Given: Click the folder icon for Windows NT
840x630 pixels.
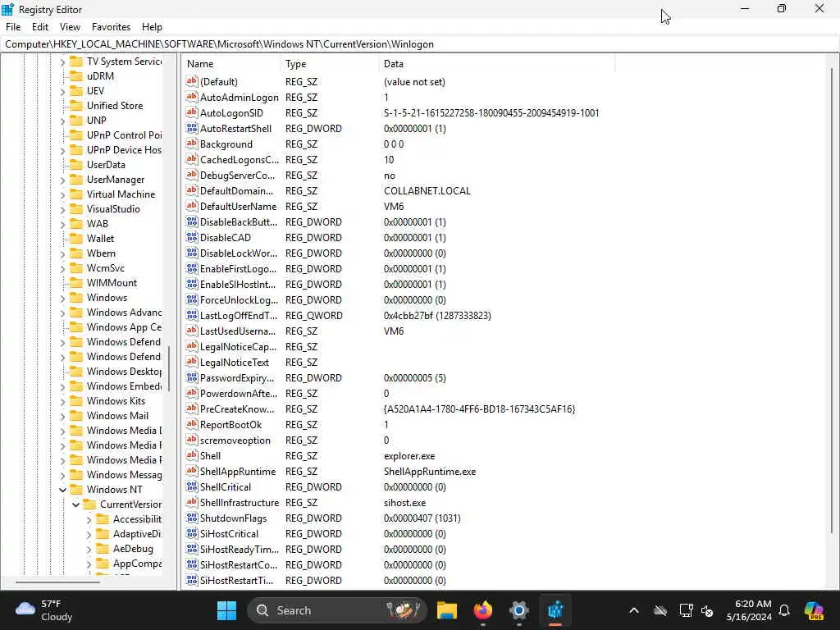Looking at the screenshot, I should pyautogui.click(x=76, y=489).
